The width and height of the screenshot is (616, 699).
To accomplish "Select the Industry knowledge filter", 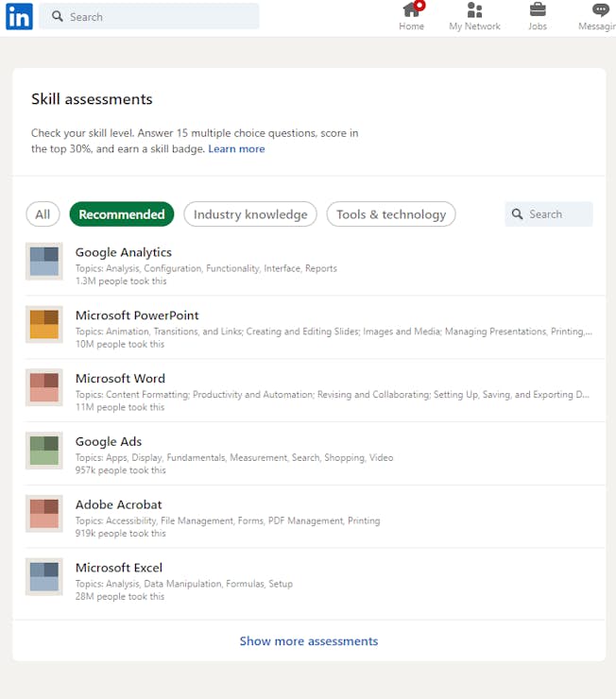I will click(250, 214).
